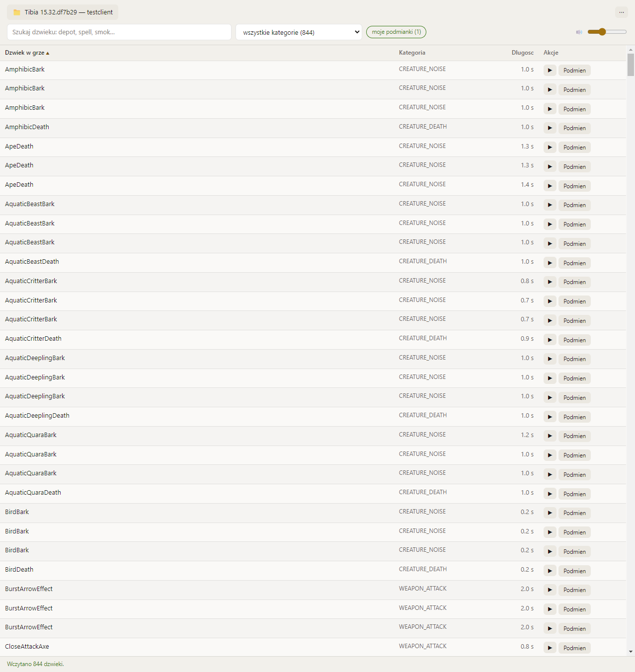This screenshot has width=635, height=672.
Task: Click the Akcje column header
Action: [551, 53]
